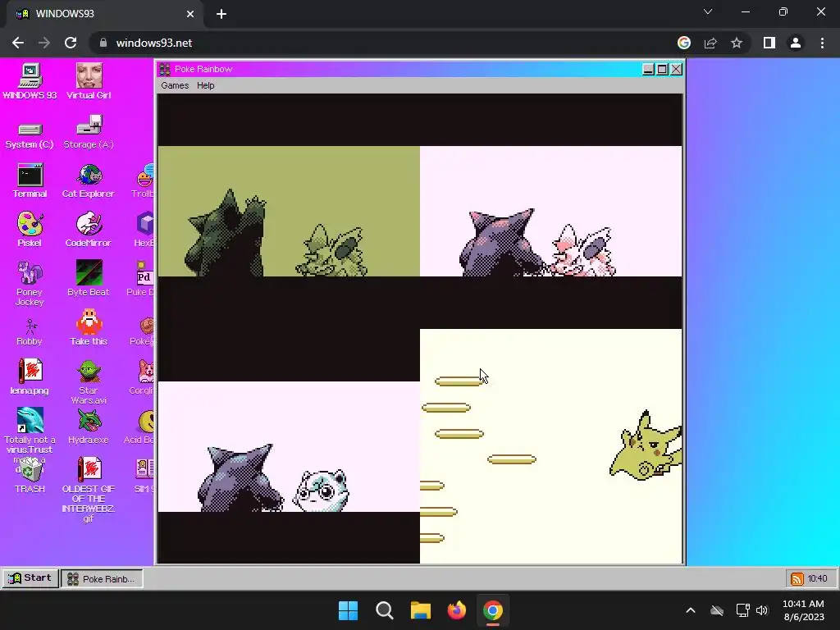Click the olive green Gengar battle panel
The height and width of the screenshot is (630, 840).
(x=289, y=211)
